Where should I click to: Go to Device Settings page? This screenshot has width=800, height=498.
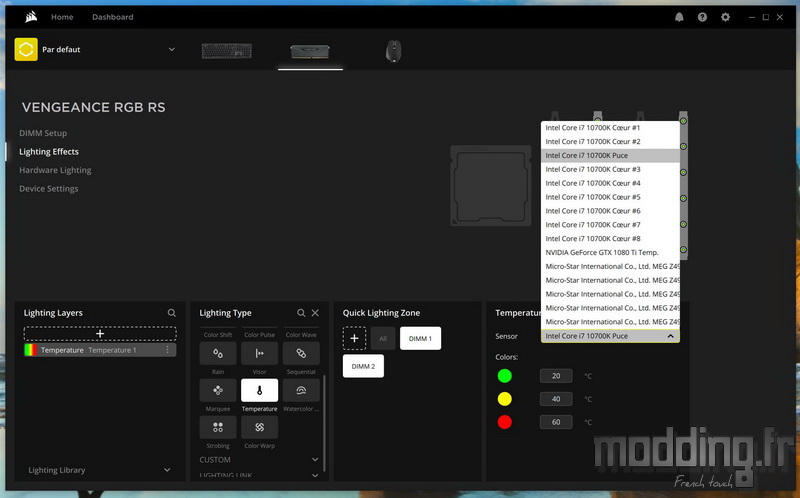tap(48, 189)
